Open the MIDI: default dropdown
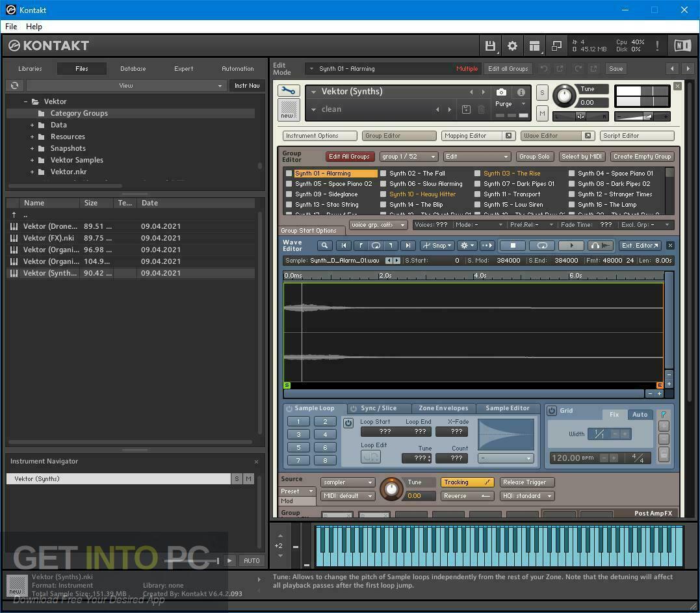 [347, 496]
